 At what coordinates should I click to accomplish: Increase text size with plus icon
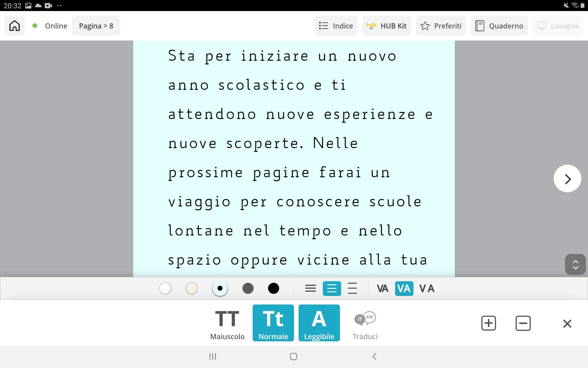[x=488, y=323]
